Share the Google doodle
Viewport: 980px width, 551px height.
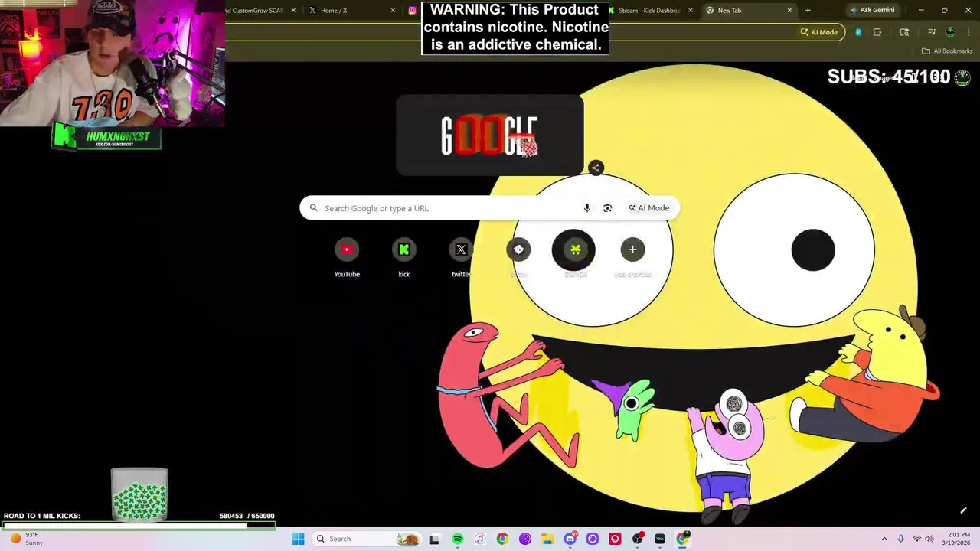pos(596,168)
